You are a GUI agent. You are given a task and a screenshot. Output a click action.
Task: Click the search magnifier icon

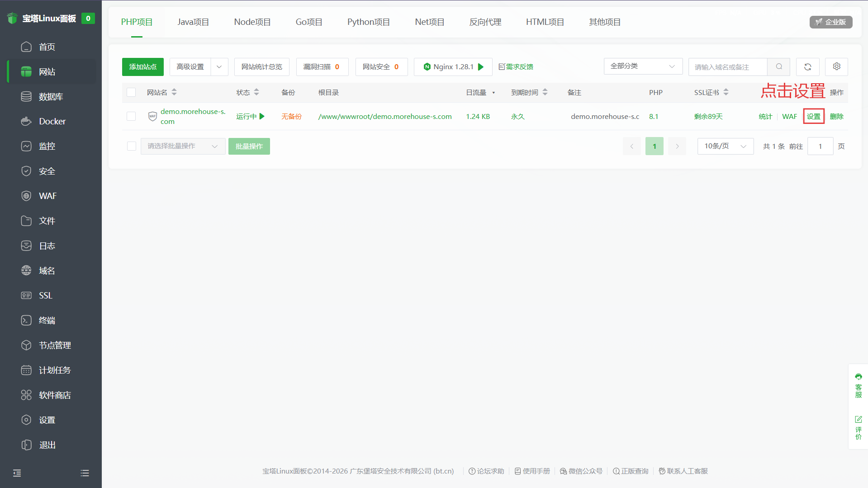click(x=779, y=67)
